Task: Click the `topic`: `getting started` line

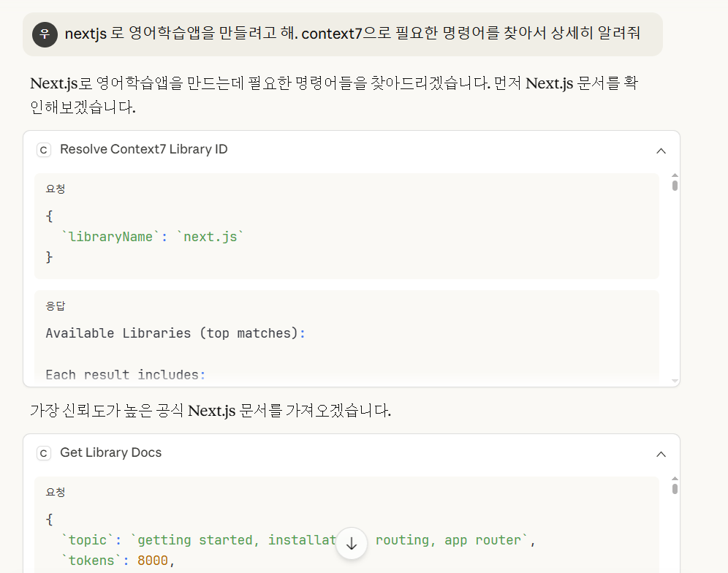Action: coord(298,540)
